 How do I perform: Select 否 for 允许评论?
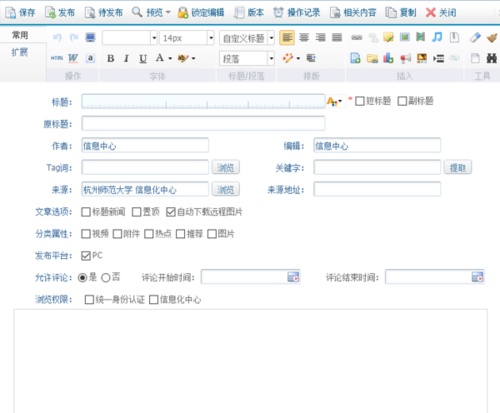106,278
